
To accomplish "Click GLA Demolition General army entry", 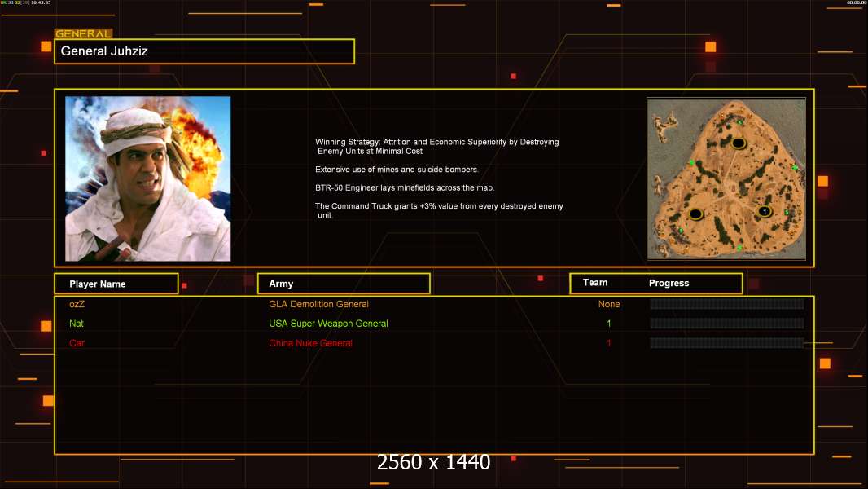I will (x=318, y=304).
